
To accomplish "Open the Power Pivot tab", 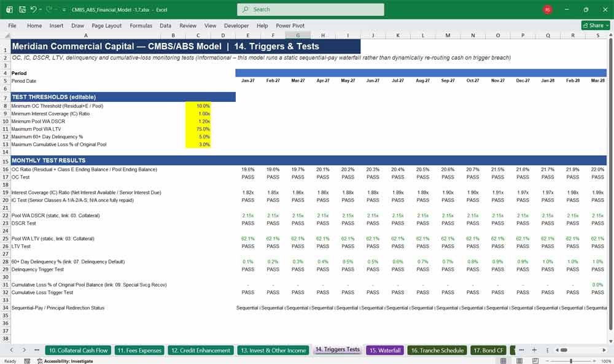I will tap(290, 25).
